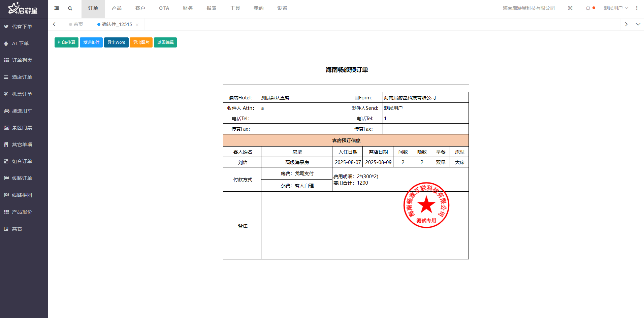The width and height of the screenshot is (644, 318).
Task: Open 机票订单 in the sidebar
Action: (22, 94)
